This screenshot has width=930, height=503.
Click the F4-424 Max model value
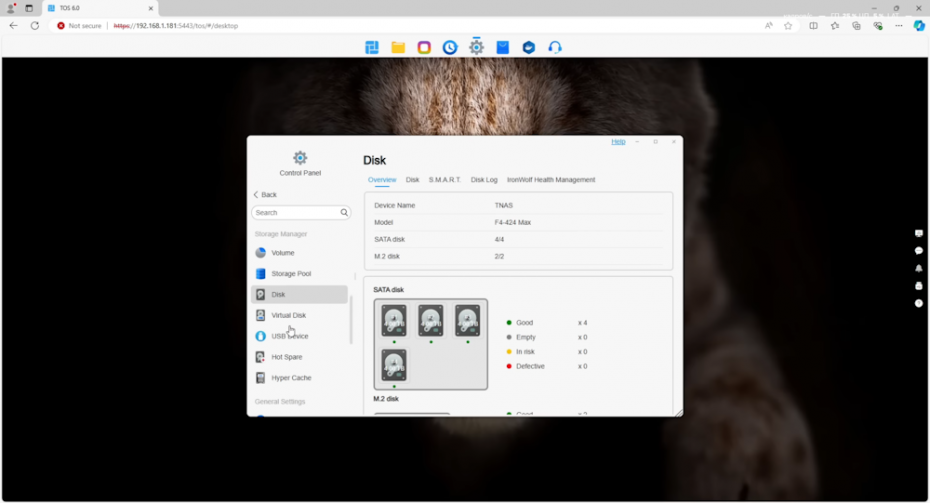513,222
